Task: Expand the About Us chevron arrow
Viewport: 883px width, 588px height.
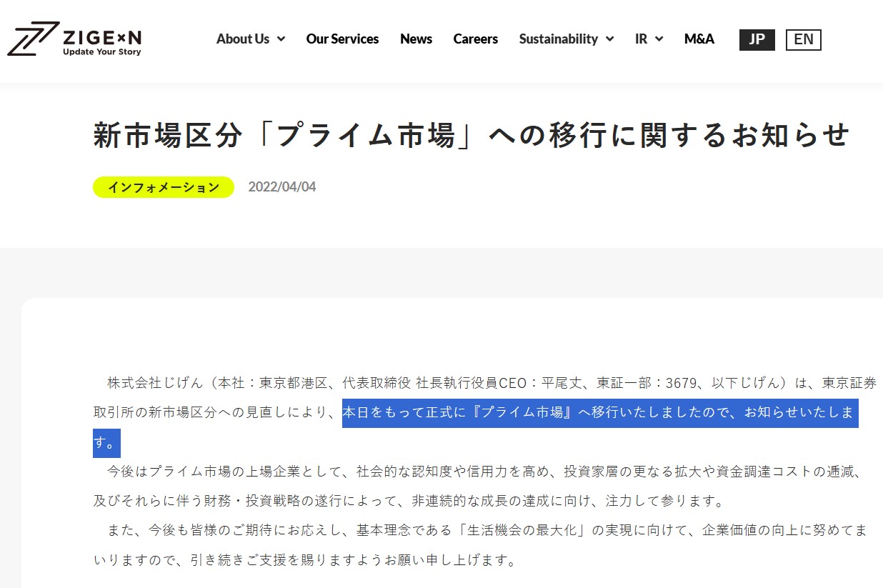Action: [x=281, y=39]
